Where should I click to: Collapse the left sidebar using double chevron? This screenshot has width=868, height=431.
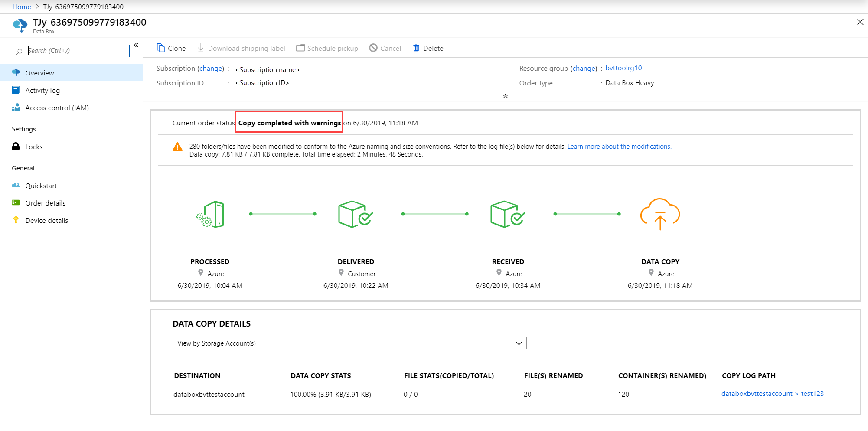pyautogui.click(x=136, y=45)
